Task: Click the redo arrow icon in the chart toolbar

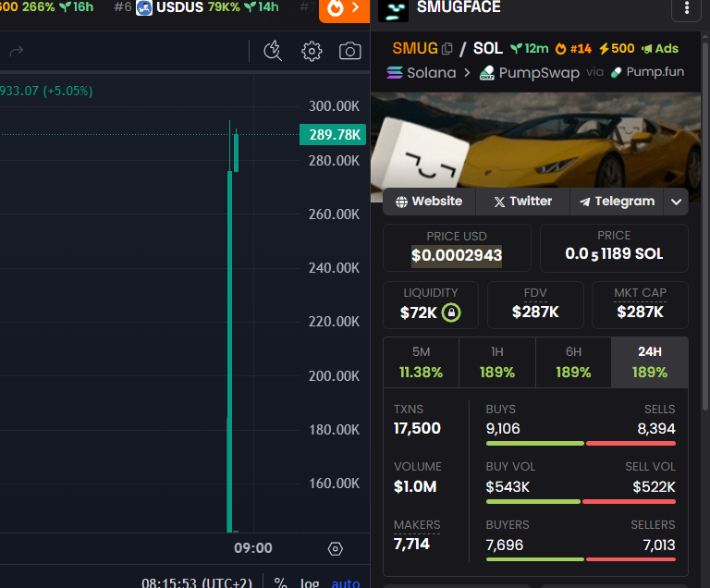Action: (17, 51)
